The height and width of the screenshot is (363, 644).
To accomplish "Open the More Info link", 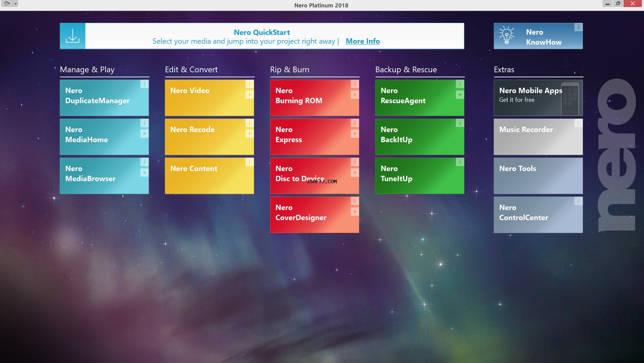I will click(x=363, y=41).
